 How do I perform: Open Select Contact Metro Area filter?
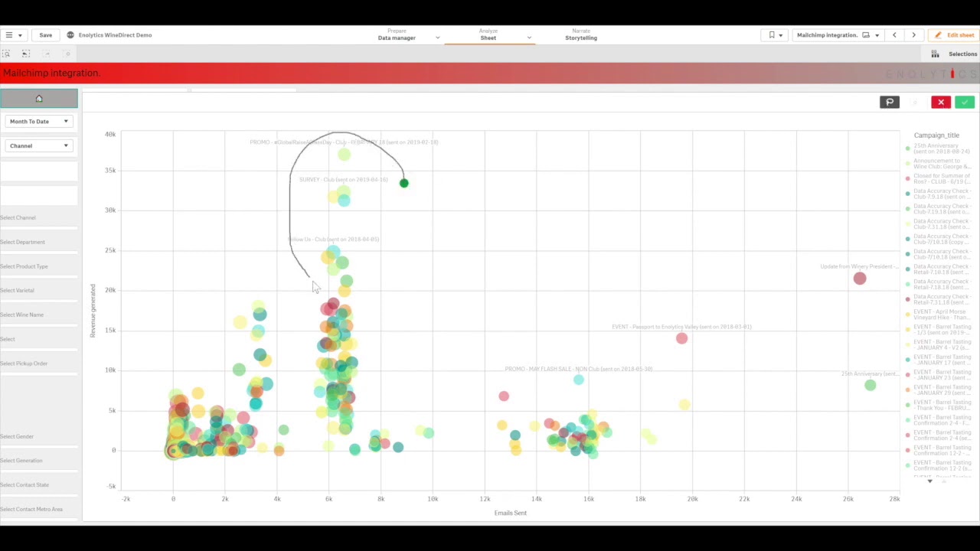click(x=38, y=510)
